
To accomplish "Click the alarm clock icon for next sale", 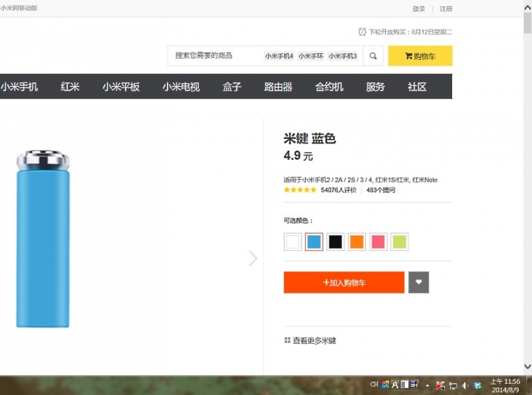I will pos(362,32).
